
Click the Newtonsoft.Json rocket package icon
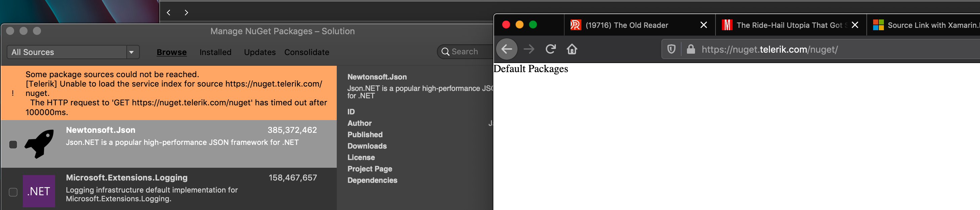click(x=39, y=144)
